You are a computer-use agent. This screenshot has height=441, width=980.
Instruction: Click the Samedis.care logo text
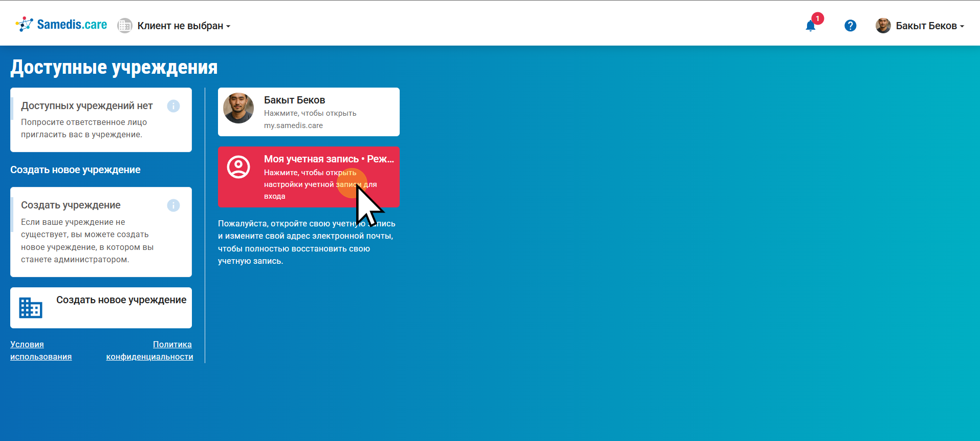[72, 25]
